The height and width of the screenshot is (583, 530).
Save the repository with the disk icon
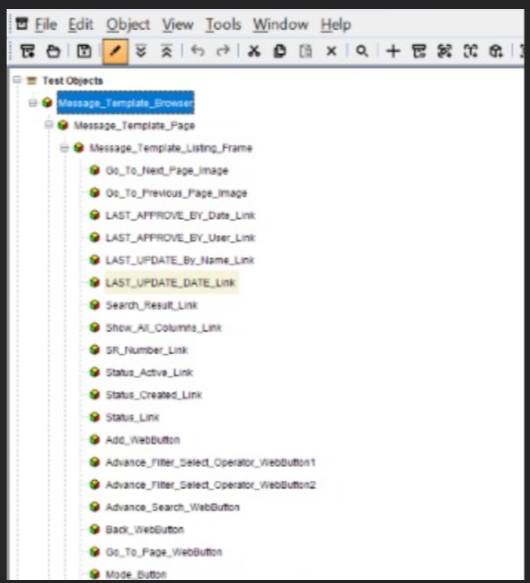click(84, 51)
